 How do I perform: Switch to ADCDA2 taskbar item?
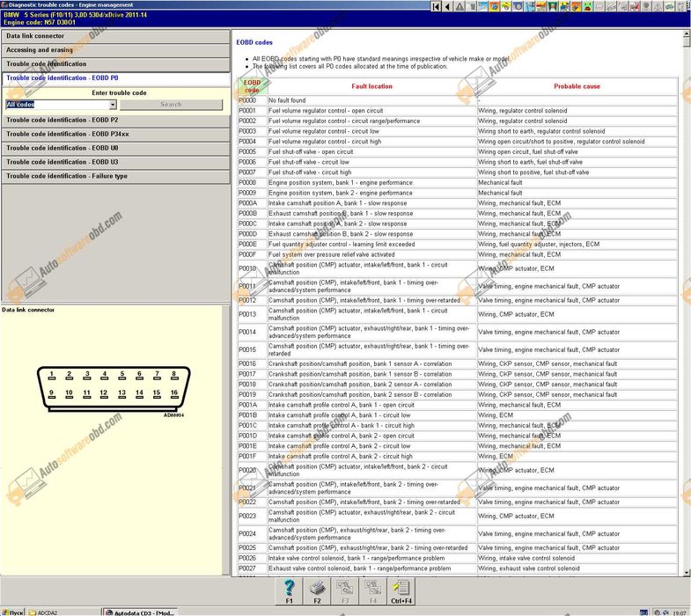62,612
